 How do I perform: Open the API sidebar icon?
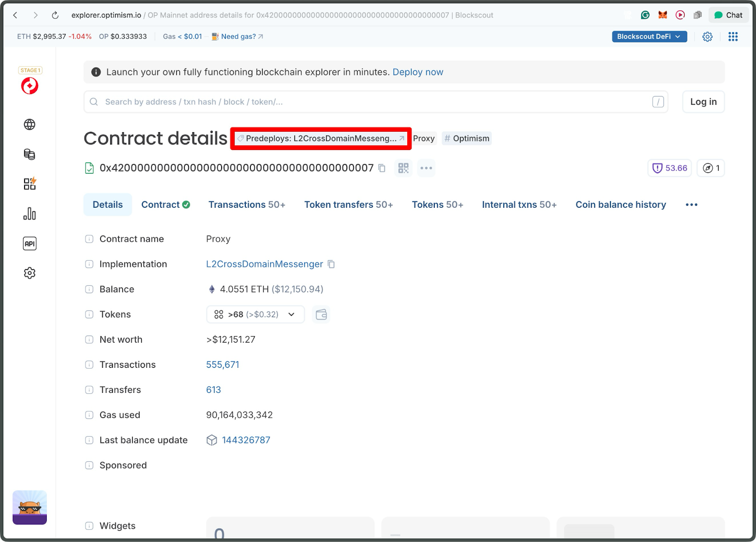tap(29, 243)
